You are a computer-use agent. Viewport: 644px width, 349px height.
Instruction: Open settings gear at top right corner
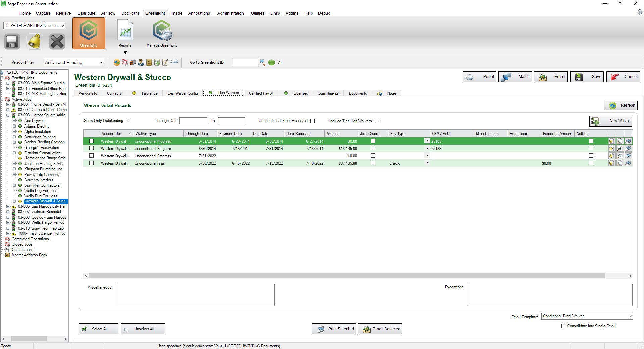[640, 12]
